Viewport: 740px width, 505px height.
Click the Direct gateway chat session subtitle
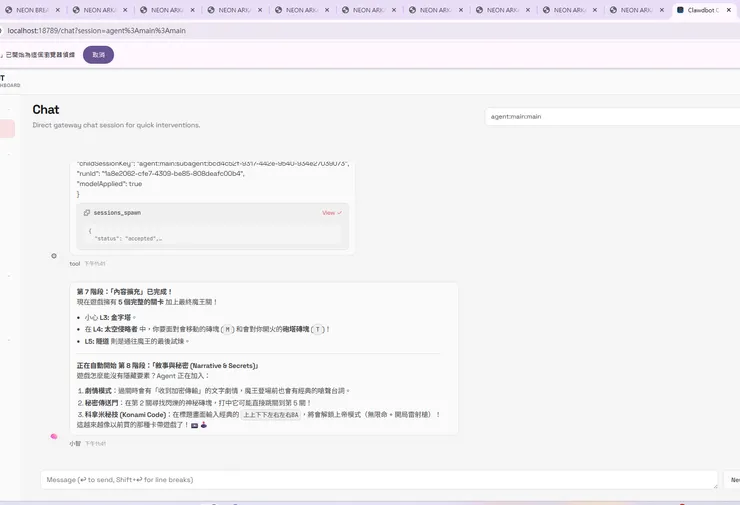pos(116,125)
